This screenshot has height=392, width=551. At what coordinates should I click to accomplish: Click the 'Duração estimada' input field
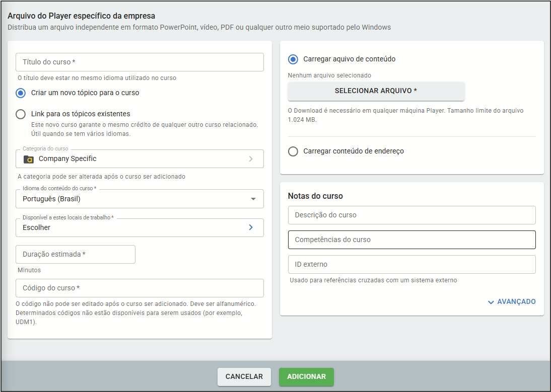(x=76, y=255)
